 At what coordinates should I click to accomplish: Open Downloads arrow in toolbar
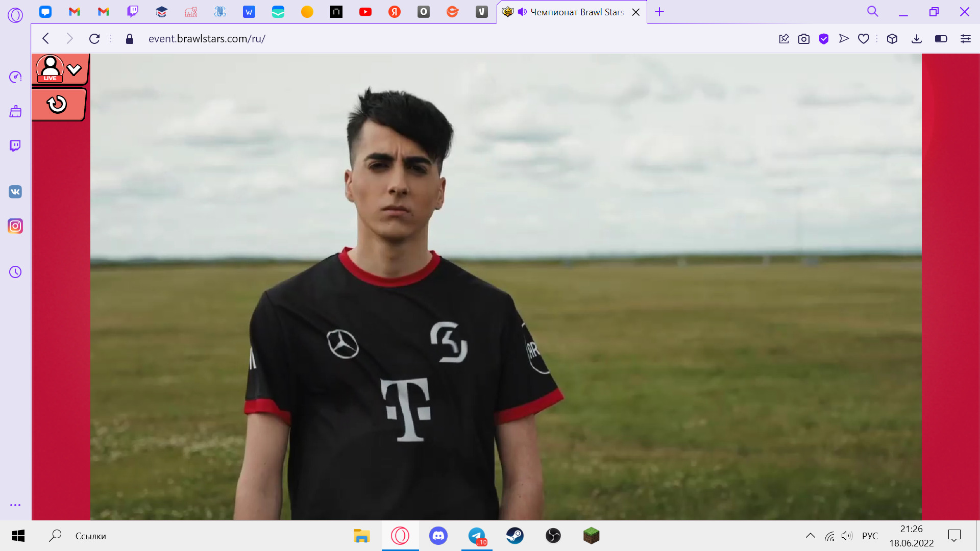click(917, 39)
